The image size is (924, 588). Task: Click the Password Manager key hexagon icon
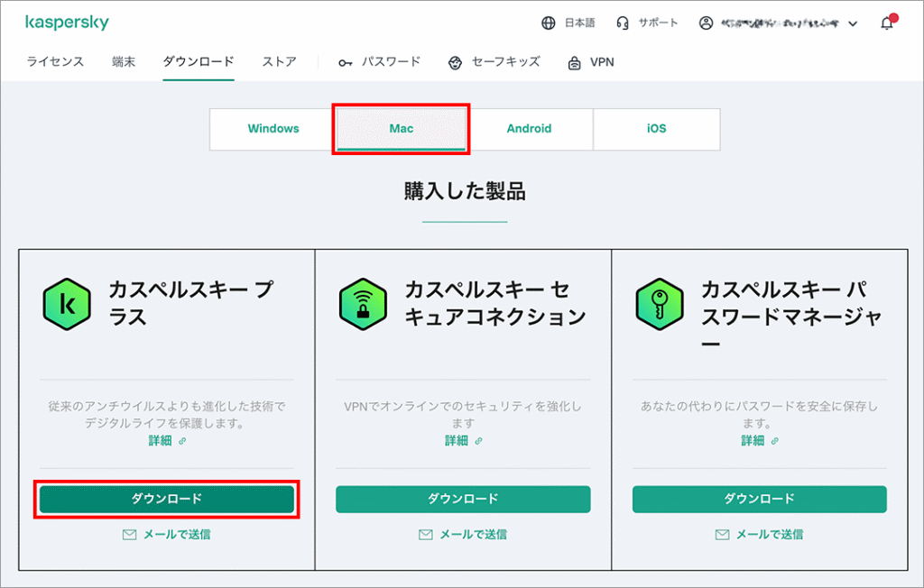pos(660,304)
